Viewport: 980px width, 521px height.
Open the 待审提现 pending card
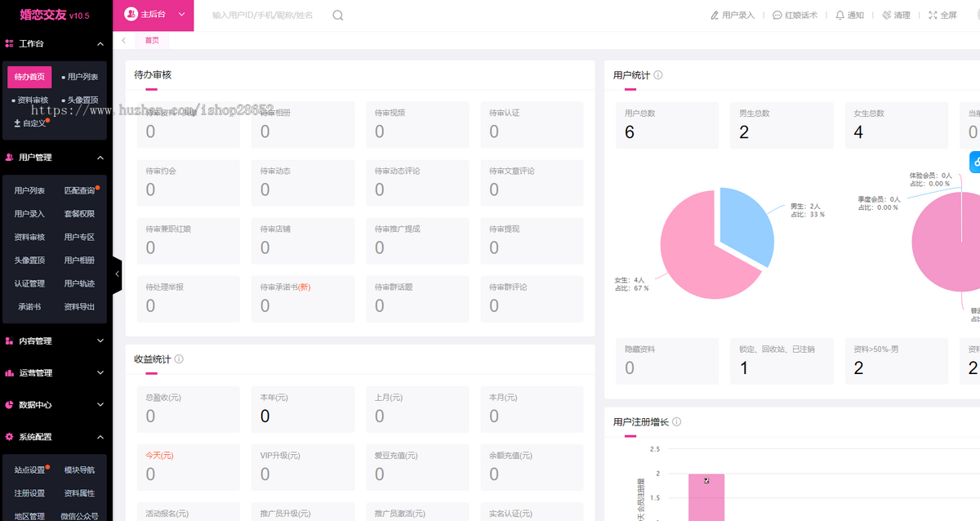[x=532, y=241]
